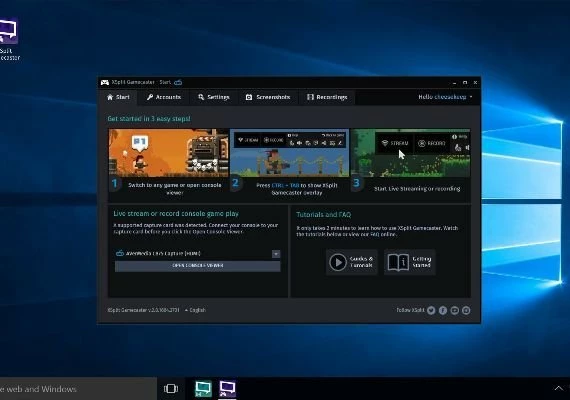
Task: Click the capture card icon beside AVerMedia
Action: click(120, 253)
